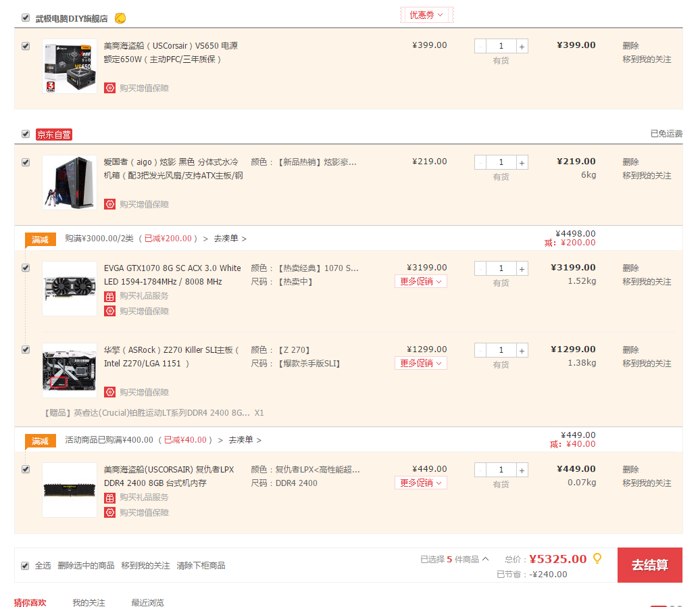Increase quantity of the Corsair LPX memory
The width and height of the screenshot is (700, 607).
(522, 470)
